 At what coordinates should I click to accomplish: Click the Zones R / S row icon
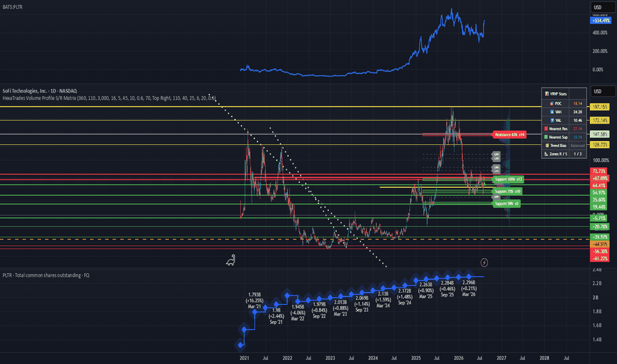click(x=546, y=154)
